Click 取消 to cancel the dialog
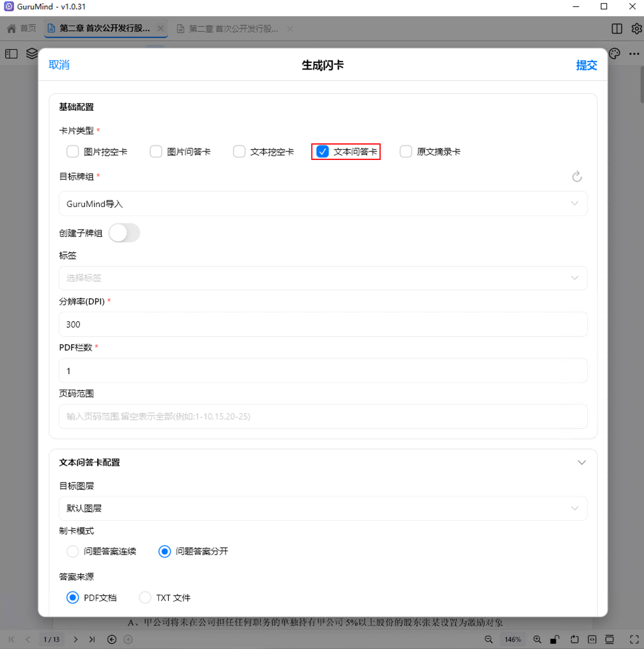644x649 pixels. (59, 65)
